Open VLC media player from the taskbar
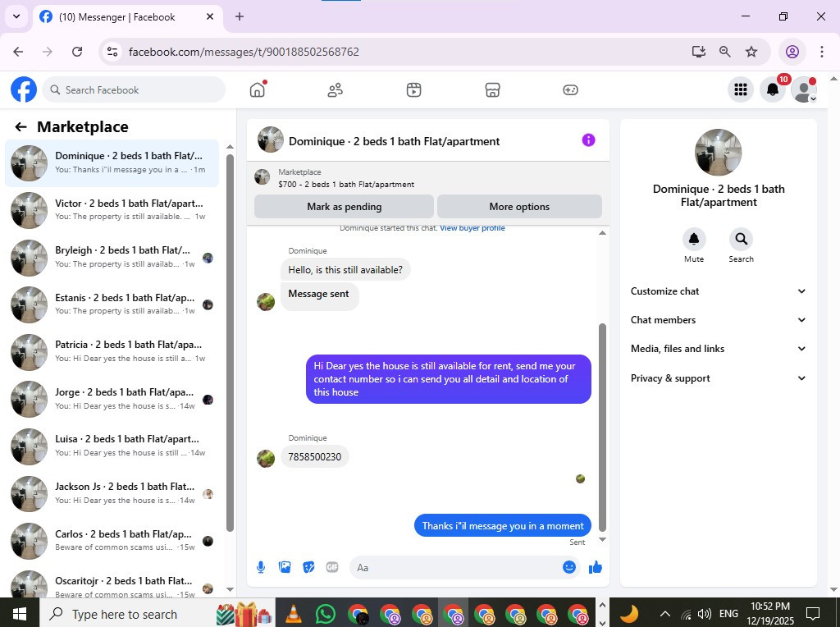 click(294, 614)
